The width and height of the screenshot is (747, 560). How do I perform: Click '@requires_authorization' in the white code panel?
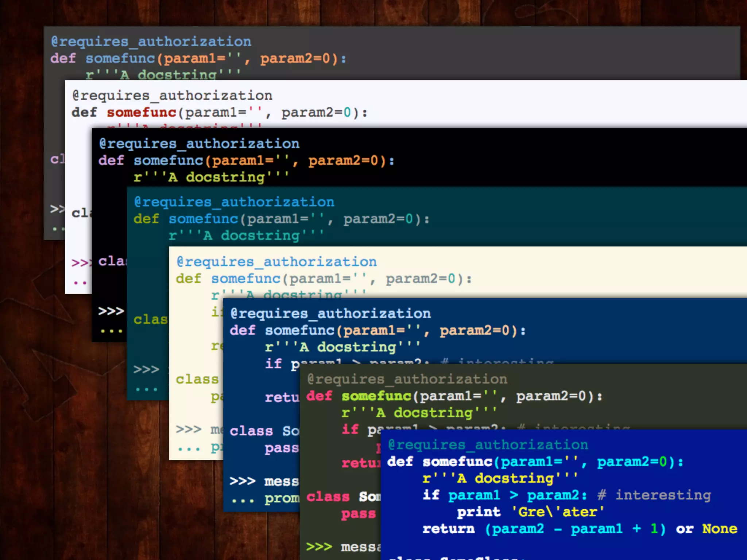point(172,96)
